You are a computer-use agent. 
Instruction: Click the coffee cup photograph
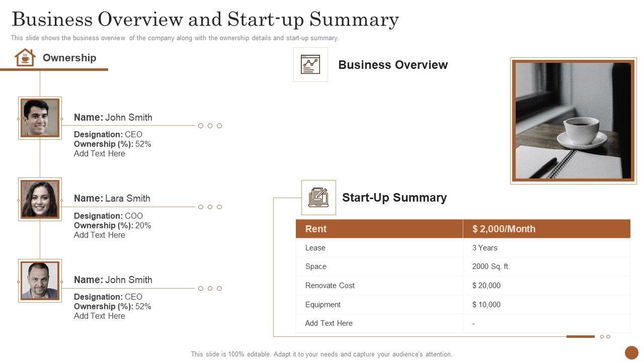point(573,121)
